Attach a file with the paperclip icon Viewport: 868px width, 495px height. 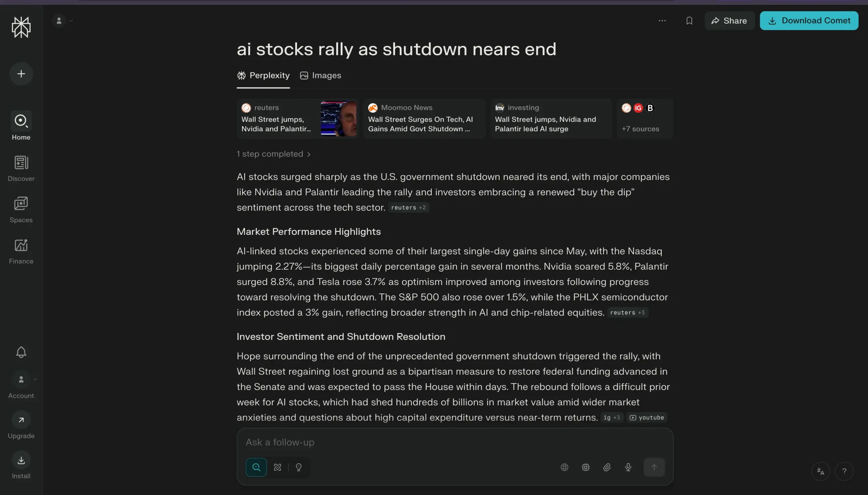(607, 467)
